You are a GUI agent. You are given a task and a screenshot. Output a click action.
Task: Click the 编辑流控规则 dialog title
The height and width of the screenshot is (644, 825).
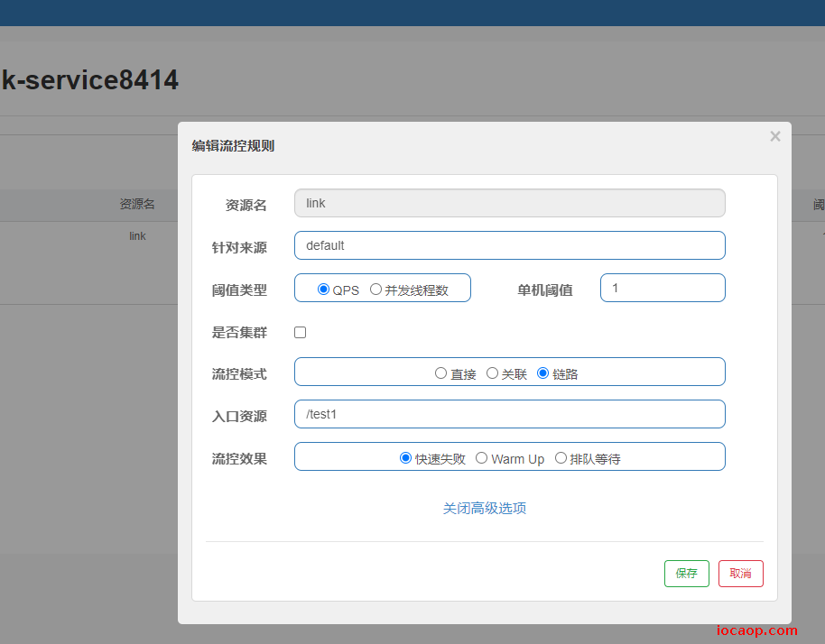(x=233, y=145)
